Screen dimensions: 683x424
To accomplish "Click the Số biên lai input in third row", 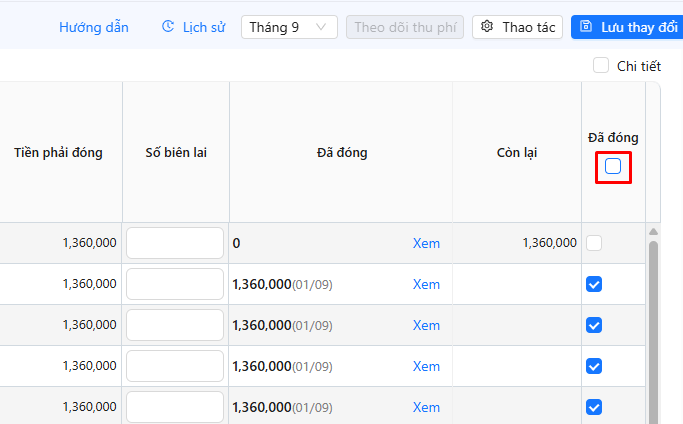I will pyautogui.click(x=175, y=325).
